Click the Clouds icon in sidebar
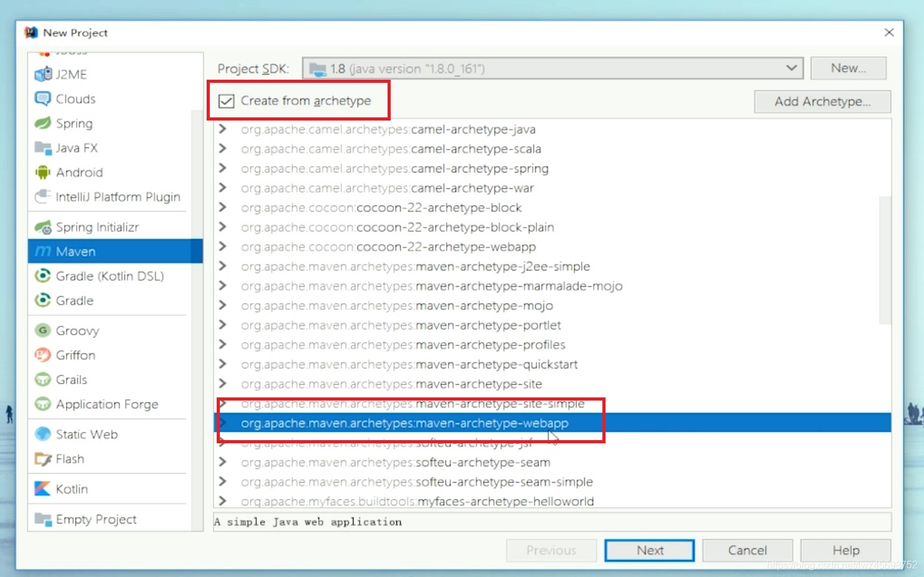This screenshot has width=924, height=577. point(43,99)
